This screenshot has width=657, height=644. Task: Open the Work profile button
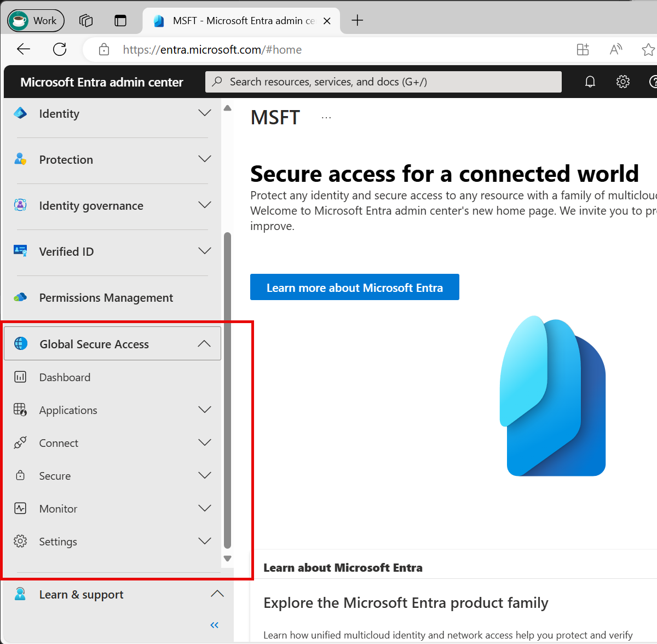pyautogui.click(x=36, y=21)
